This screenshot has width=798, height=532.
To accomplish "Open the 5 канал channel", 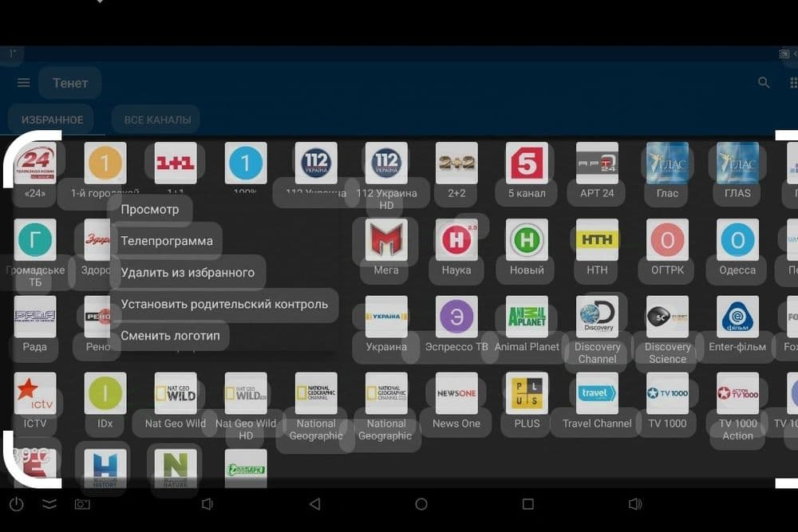I will pos(527,163).
